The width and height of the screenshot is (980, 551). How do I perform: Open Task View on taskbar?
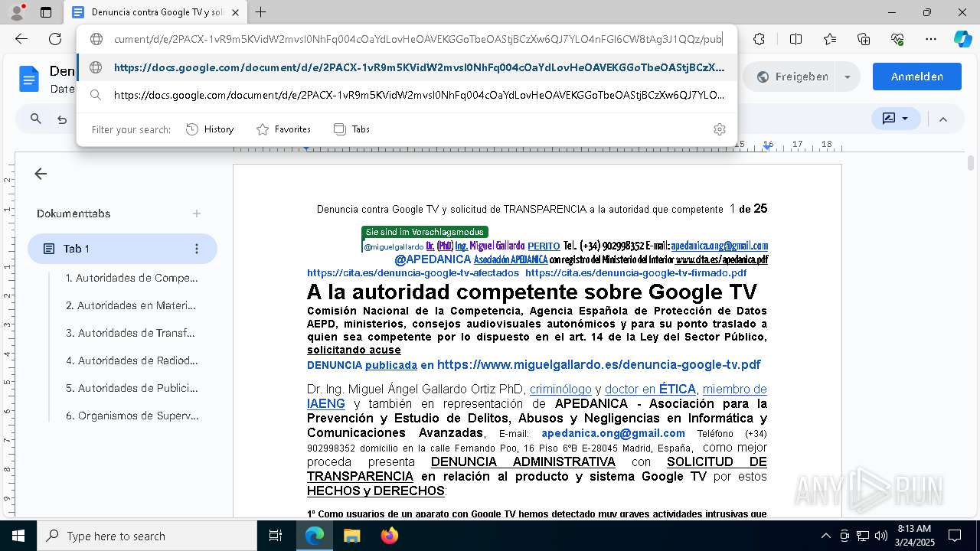[276, 536]
